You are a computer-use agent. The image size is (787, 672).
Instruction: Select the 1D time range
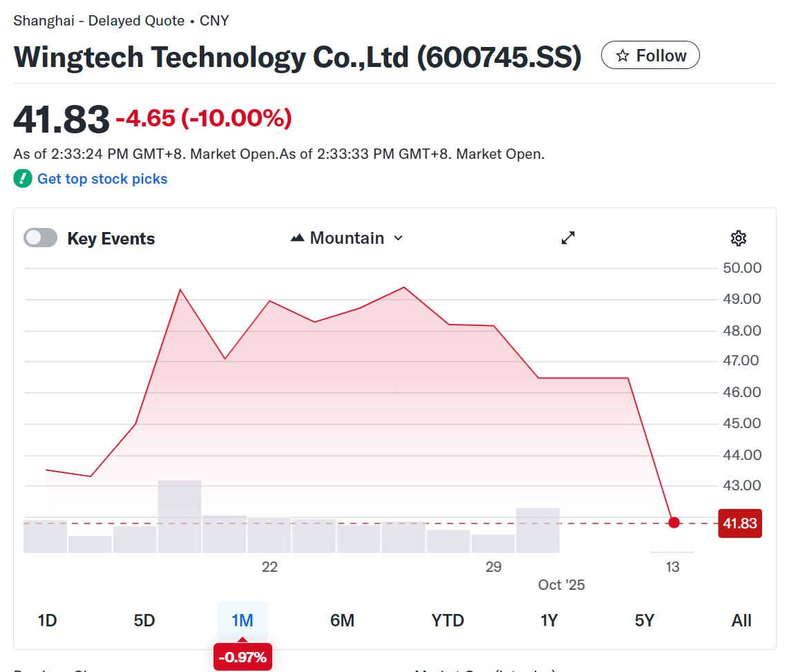pyautogui.click(x=47, y=620)
